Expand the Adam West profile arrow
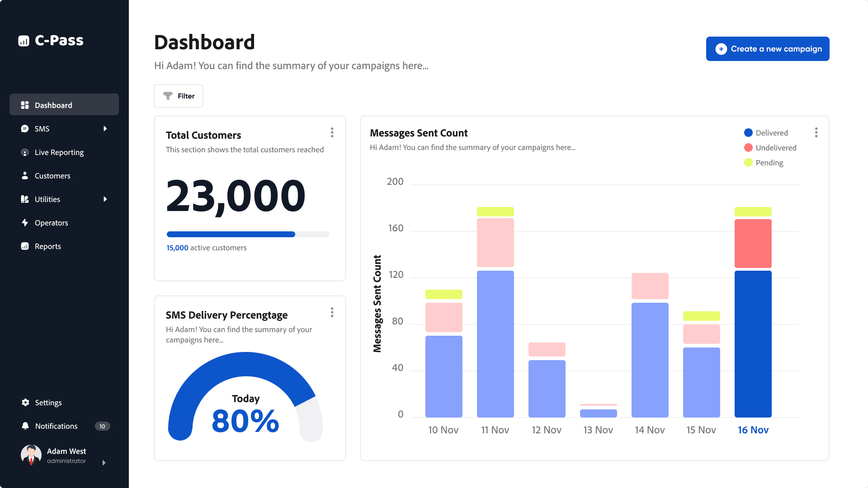The height and width of the screenshot is (488, 868). pos(104,463)
